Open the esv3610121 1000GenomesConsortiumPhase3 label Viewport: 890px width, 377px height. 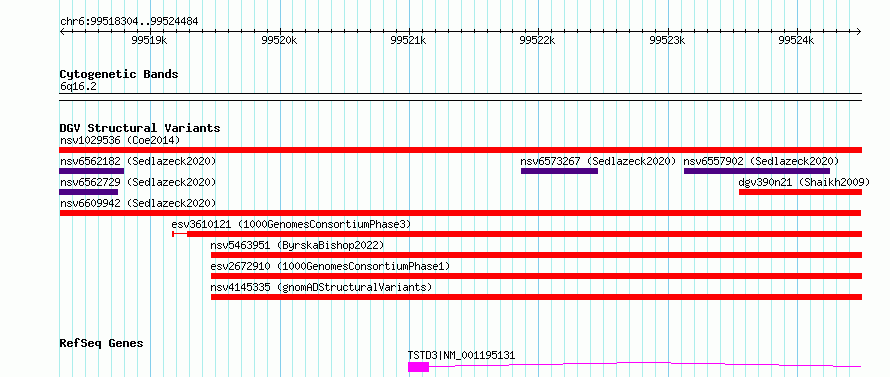click(291, 224)
